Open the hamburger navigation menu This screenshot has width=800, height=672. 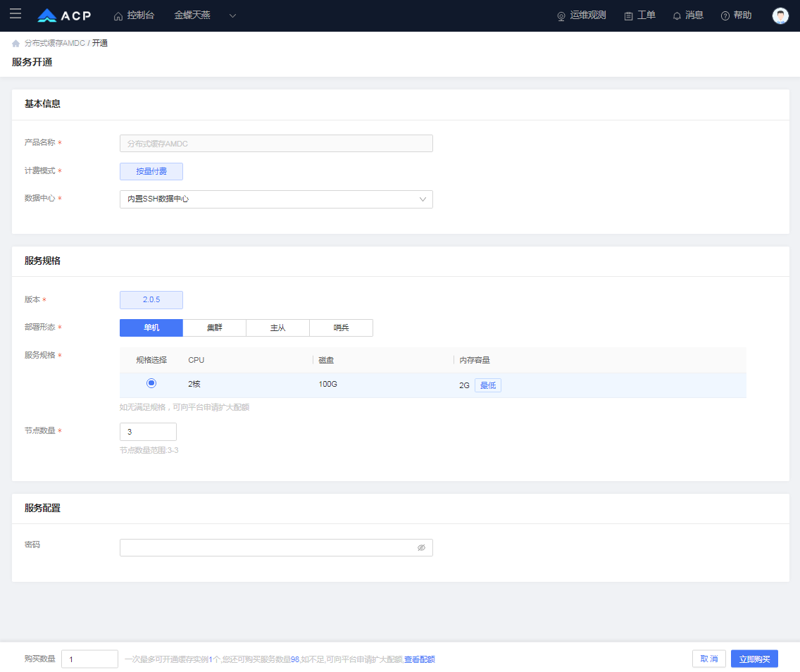point(15,14)
